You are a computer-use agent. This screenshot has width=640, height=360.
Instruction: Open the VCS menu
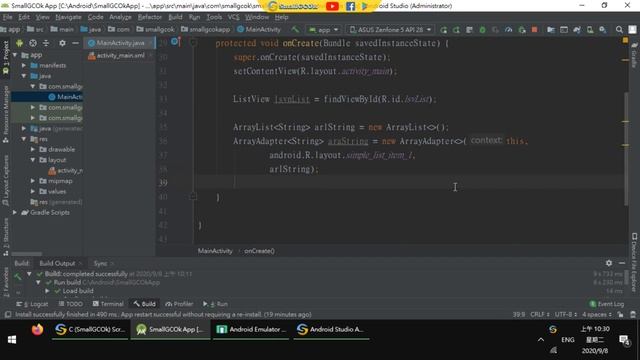(233, 17)
